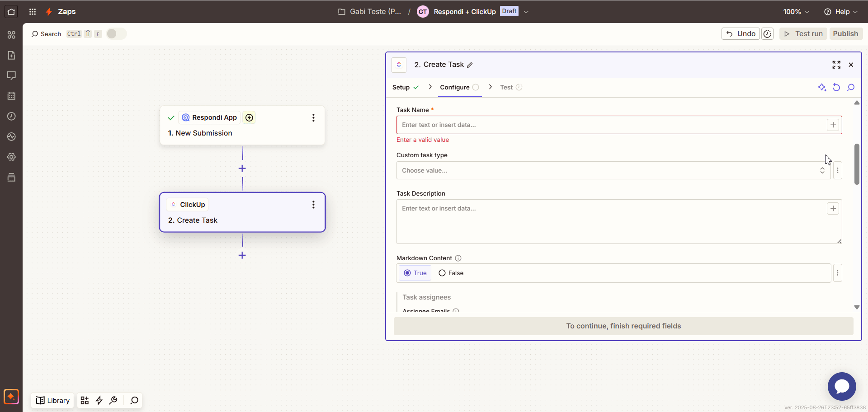Click the bottom toolbar lightning icon
Screen dimensions: 868x412
coord(99,400)
